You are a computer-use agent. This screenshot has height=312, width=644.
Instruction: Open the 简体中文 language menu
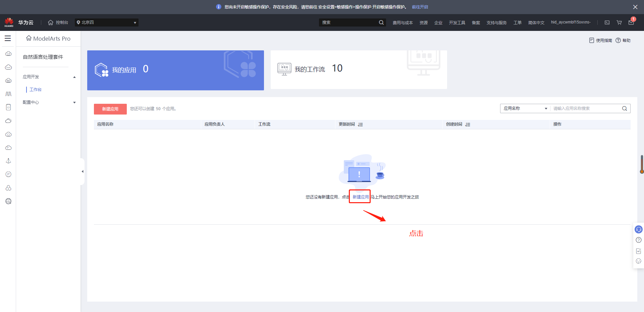[536, 23]
